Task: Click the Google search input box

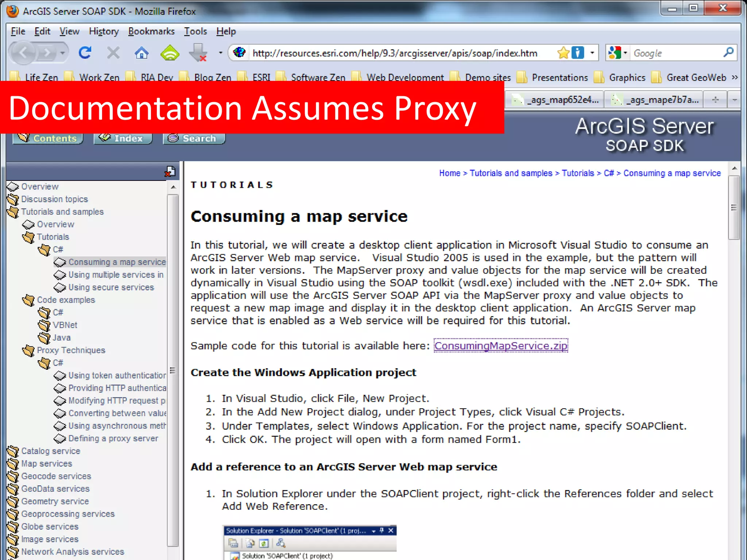Action: pos(677,53)
